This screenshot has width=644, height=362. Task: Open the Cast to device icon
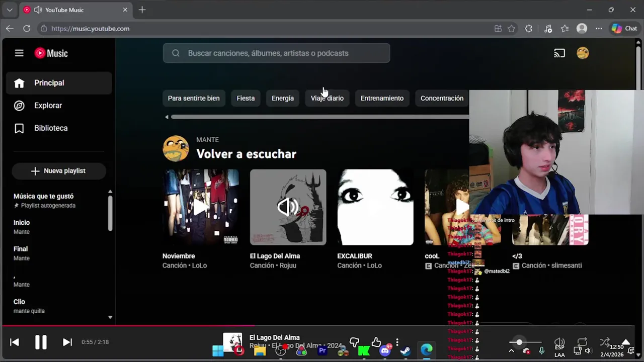click(559, 53)
